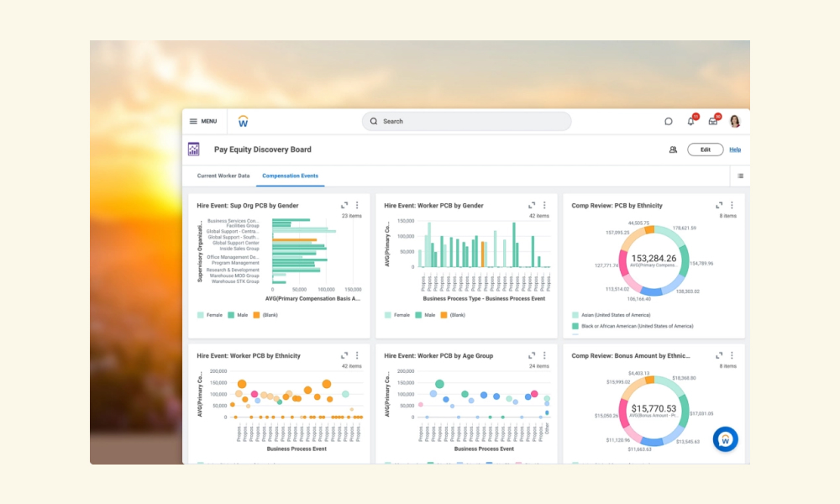Expand Hire Event: Worker PCB by Gender chart

[x=532, y=205]
